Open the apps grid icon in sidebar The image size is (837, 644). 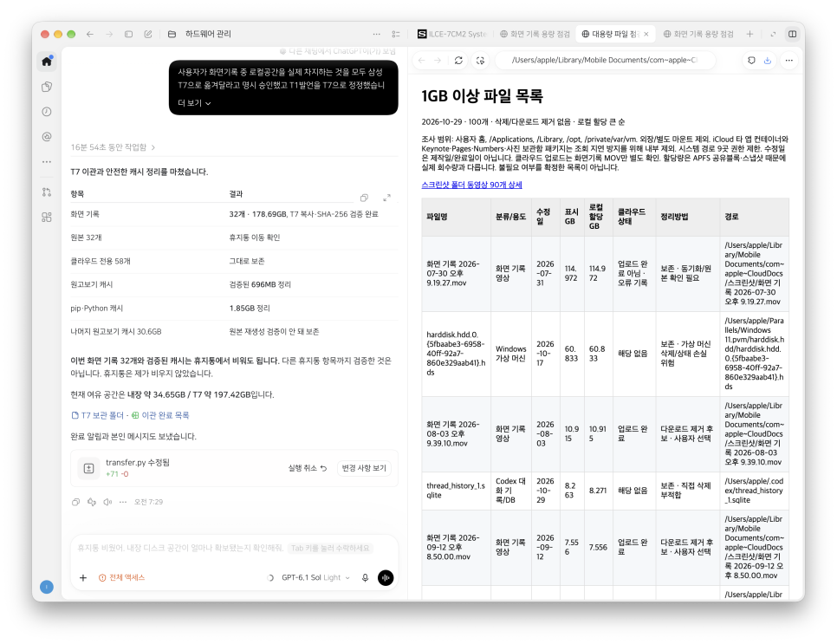coord(47,217)
